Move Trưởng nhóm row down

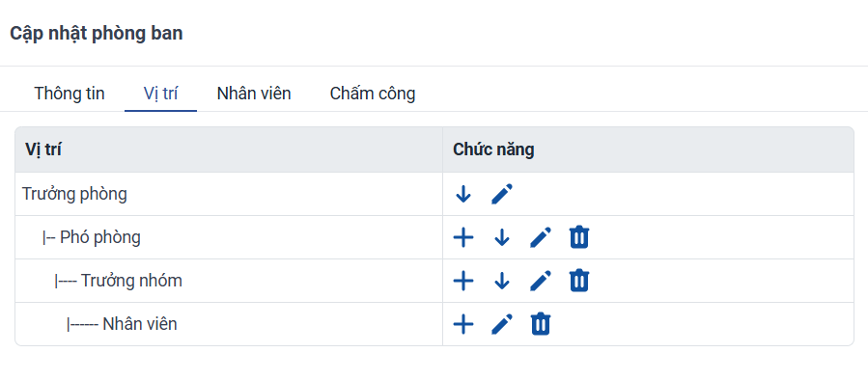(x=501, y=281)
